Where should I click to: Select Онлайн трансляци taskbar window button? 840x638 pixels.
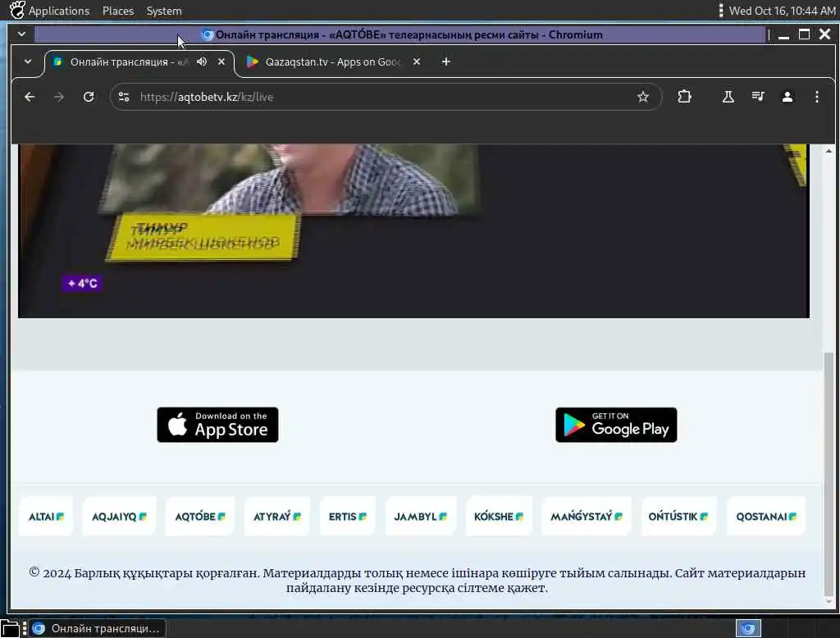[x=98, y=628]
